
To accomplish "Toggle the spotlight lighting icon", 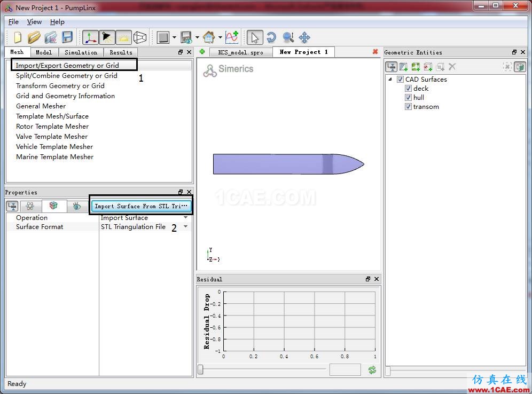I will click(107, 37).
